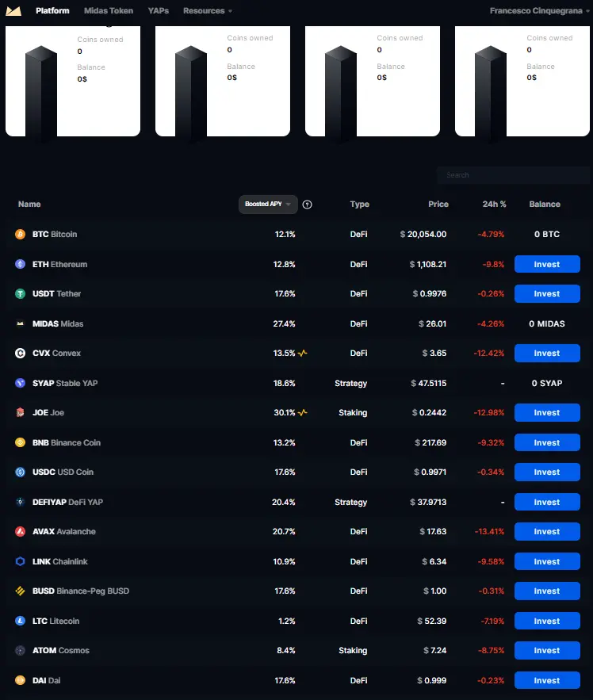Go to the Midas Token page
Image resolution: width=593 pixels, height=700 pixels.
point(109,11)
